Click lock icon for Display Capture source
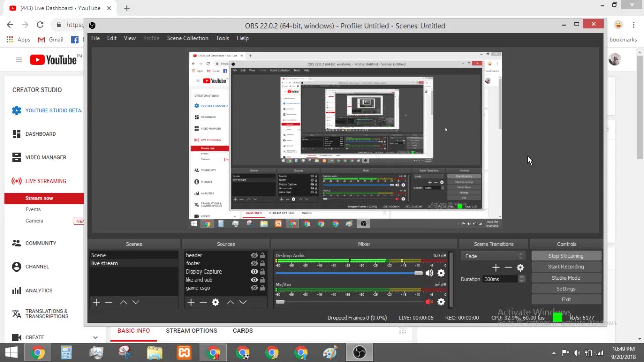The image size is (644, 362). pyautogui.click(x=262, y=271)
